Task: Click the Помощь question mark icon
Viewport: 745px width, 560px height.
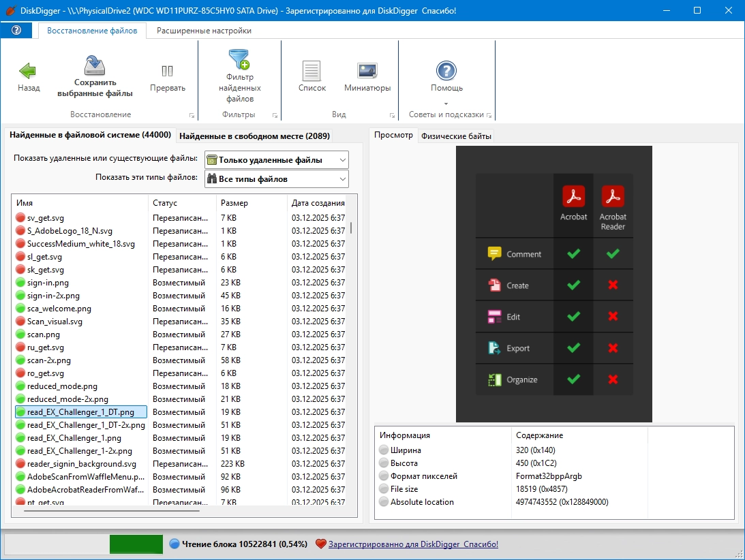Action: [x=446, y=71]
